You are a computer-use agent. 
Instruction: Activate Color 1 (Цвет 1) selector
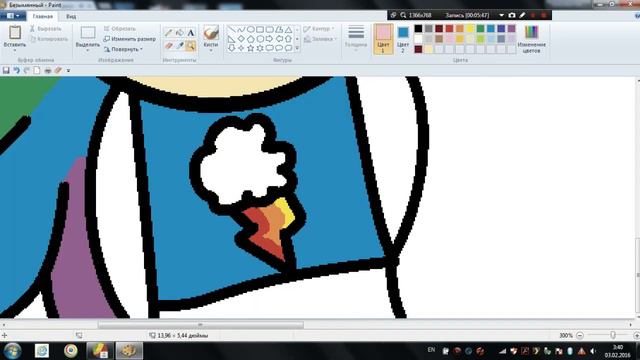point(383,39)
